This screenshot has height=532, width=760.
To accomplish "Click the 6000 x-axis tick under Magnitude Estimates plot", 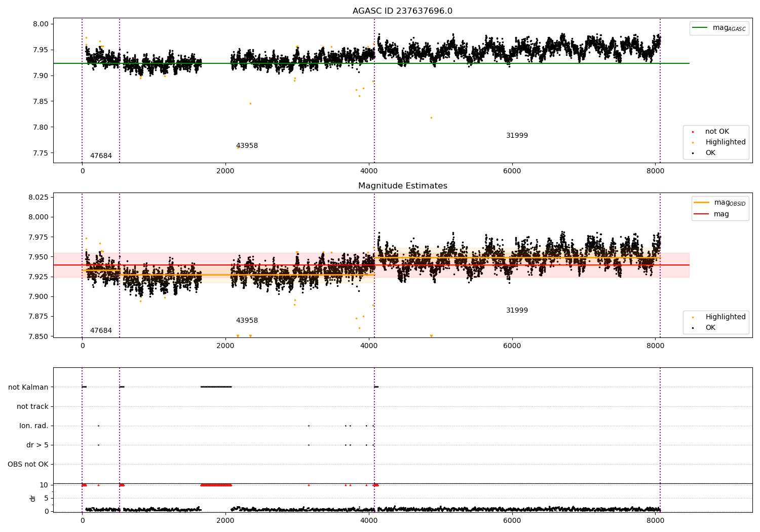I will coord(512,346).
